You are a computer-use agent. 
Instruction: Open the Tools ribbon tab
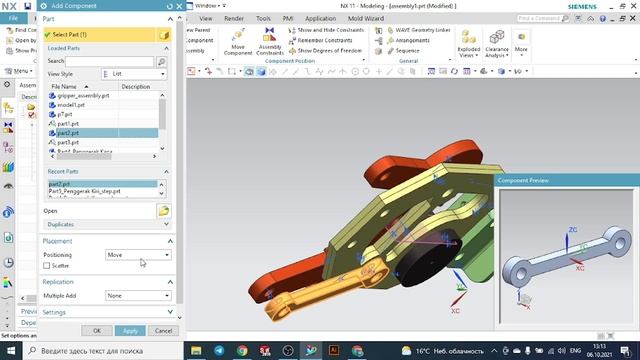click(x=263, y=18)
